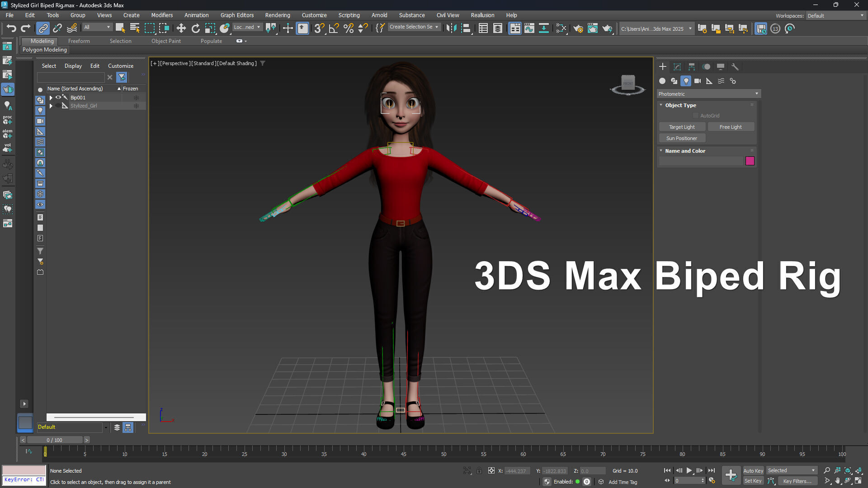
Task: Open the project folder path dropdown
Action: pos(656,28)
